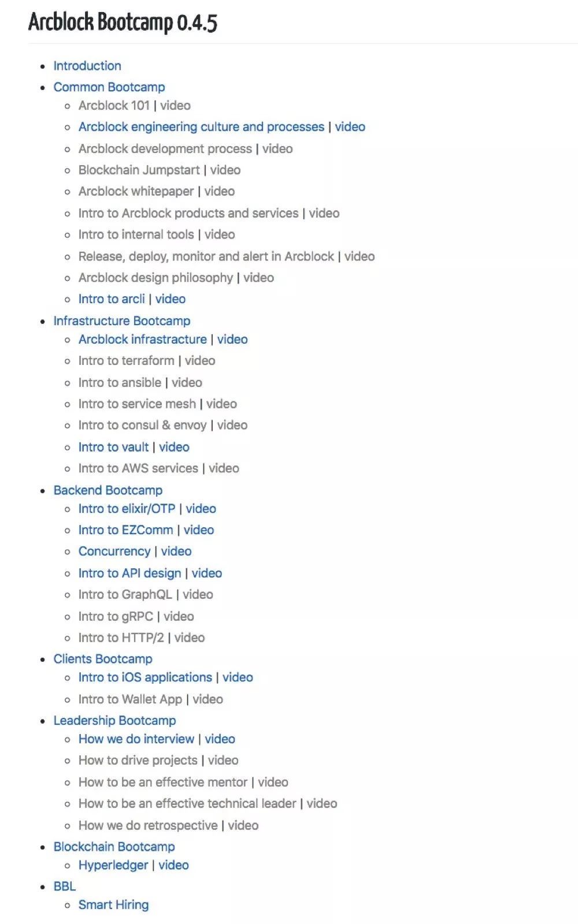Open the Arcblock infrastructure page link
This screenshot has width=578, height=924.
click(143, 340)
